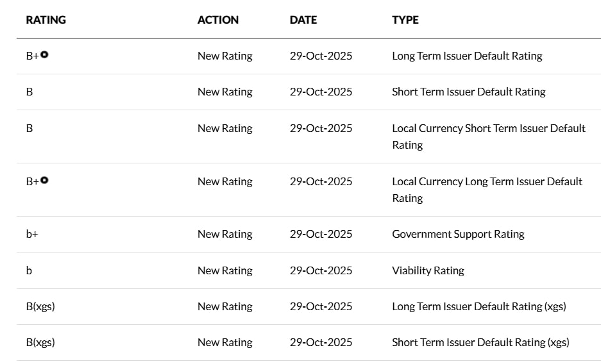Click the outlook icon beside the first B+ rating
This screenshot has height=364, width=601.
pos(44,54)
